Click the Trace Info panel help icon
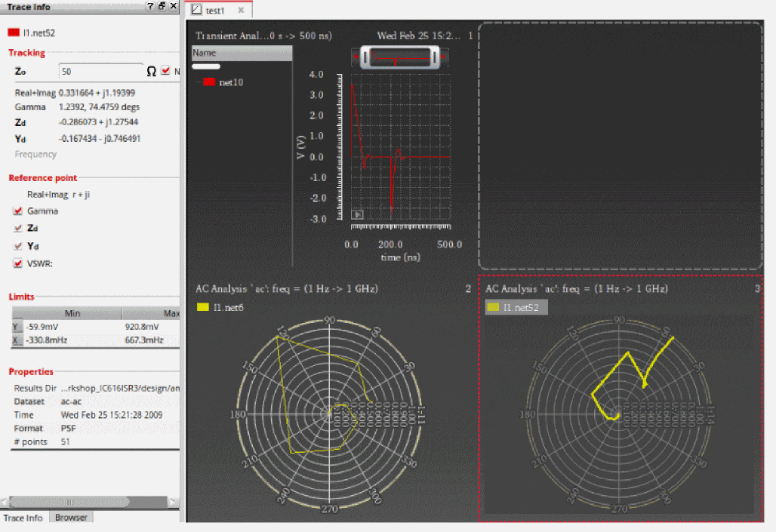The height and width of the screenshot is (532, 776). (151, 6)
